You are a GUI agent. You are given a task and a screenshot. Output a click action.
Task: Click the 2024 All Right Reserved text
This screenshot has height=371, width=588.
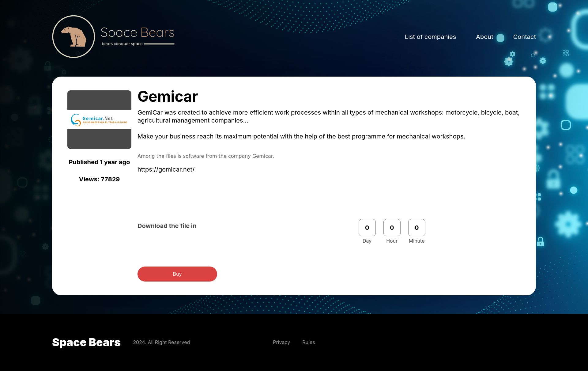point(161,342)
